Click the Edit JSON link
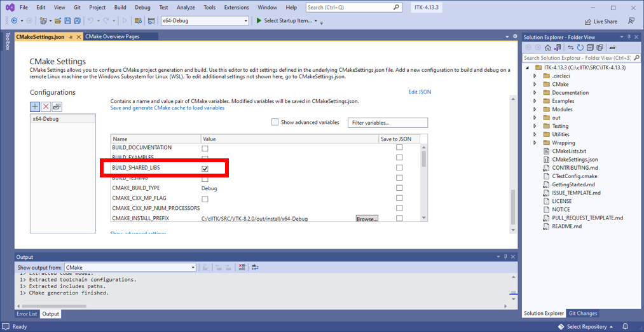 point(420,92)
